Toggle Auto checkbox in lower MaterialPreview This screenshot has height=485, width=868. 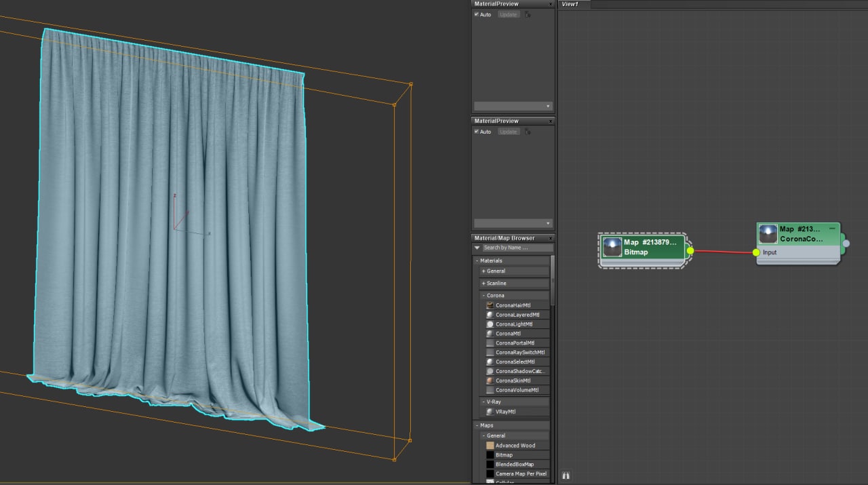(477, 132)
